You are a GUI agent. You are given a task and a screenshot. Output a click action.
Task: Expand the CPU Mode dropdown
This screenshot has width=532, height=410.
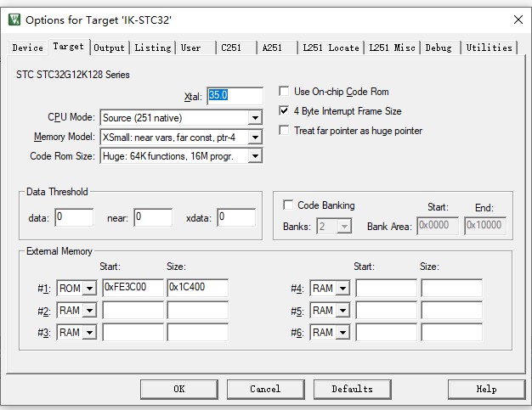tap(255, 118)
